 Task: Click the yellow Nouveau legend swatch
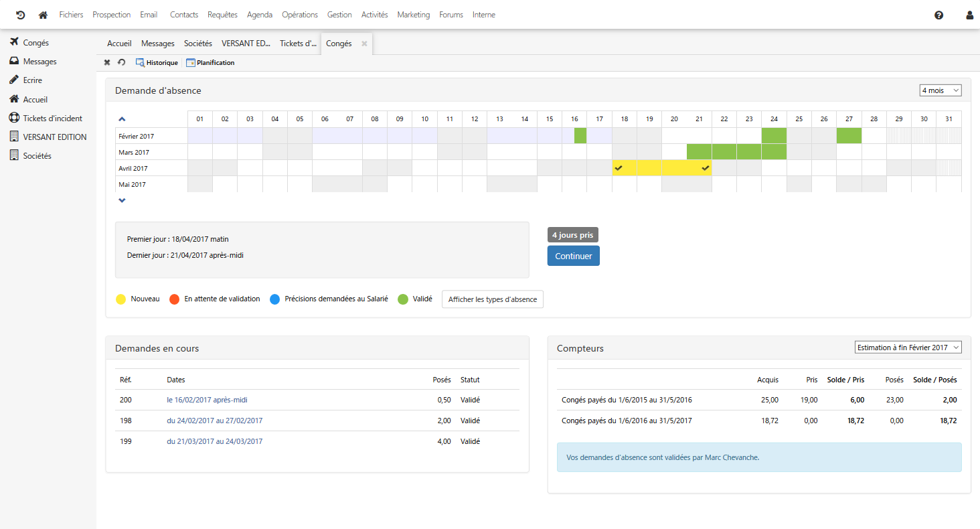(x=121, y=299)
